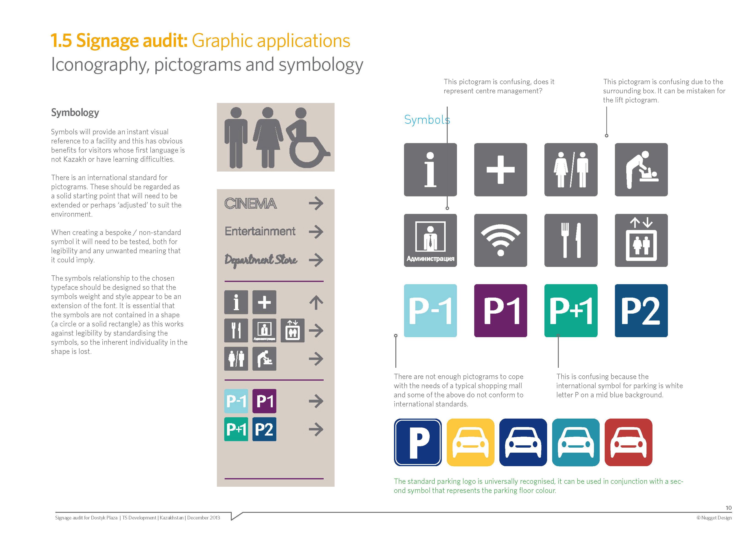Screen dimensions: 756x535
Task: Click the small administration icon on signboard
Action: click(x=264, y=330)
